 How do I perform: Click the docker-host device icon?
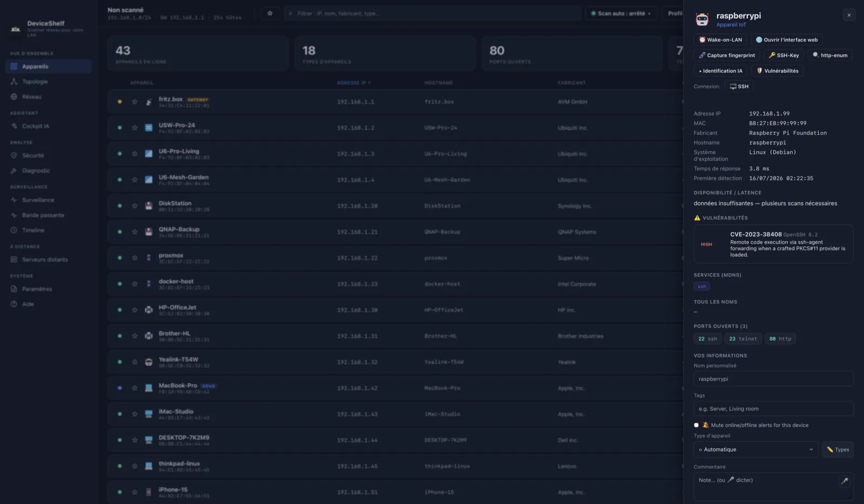148,284
